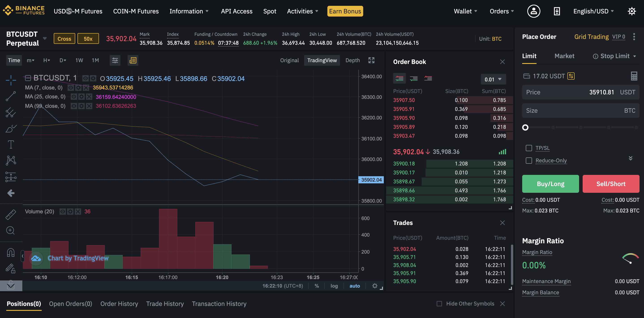Open the Cross margin mode button
This screenshot has height=318, width=644.
point(64,38)
